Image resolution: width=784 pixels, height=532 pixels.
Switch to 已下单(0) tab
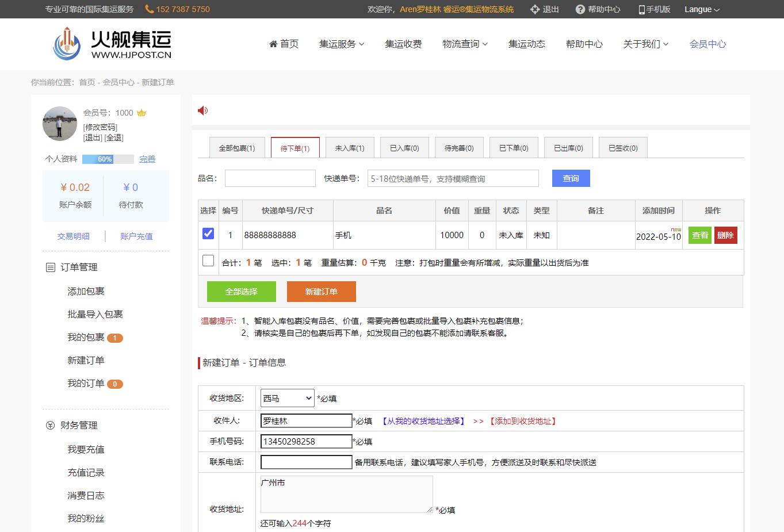click(514, 148)
